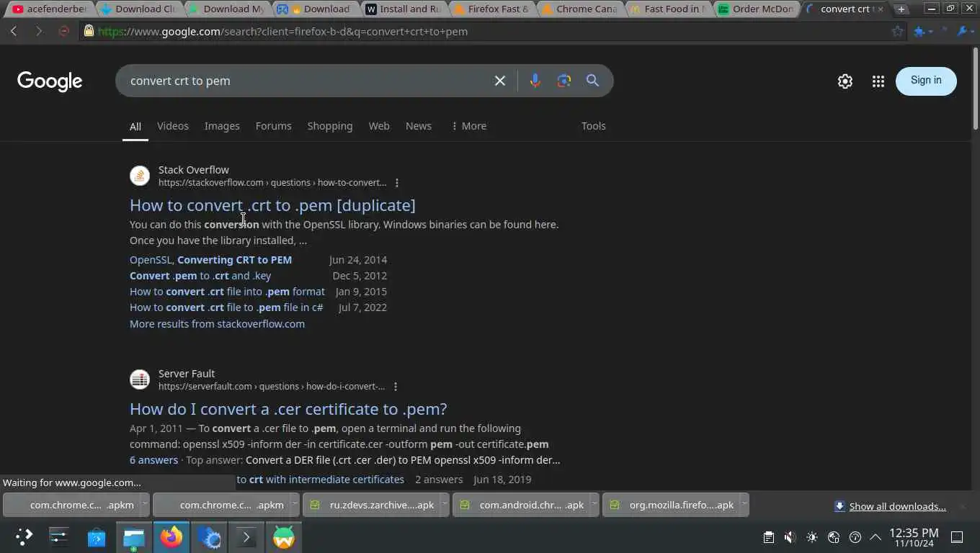The width and height of the screenshot is (980, 553).
Task: Click the Stack Overflow site favicon
Action: pos(140,176)
